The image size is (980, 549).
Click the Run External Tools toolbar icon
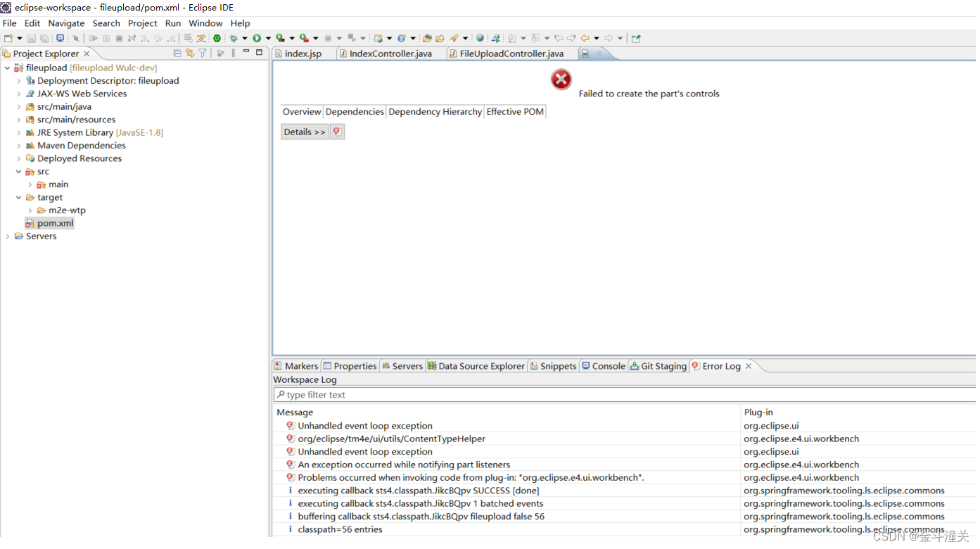(304, 38)
